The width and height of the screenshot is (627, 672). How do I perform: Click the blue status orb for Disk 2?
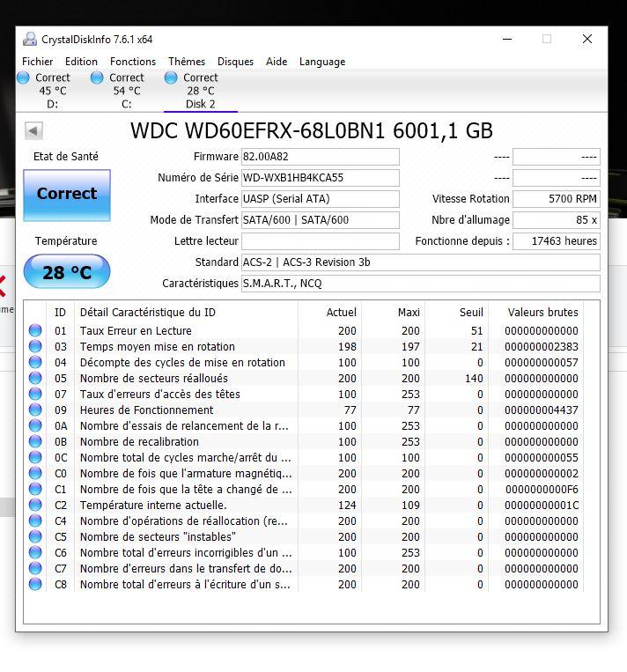point(171,78)
